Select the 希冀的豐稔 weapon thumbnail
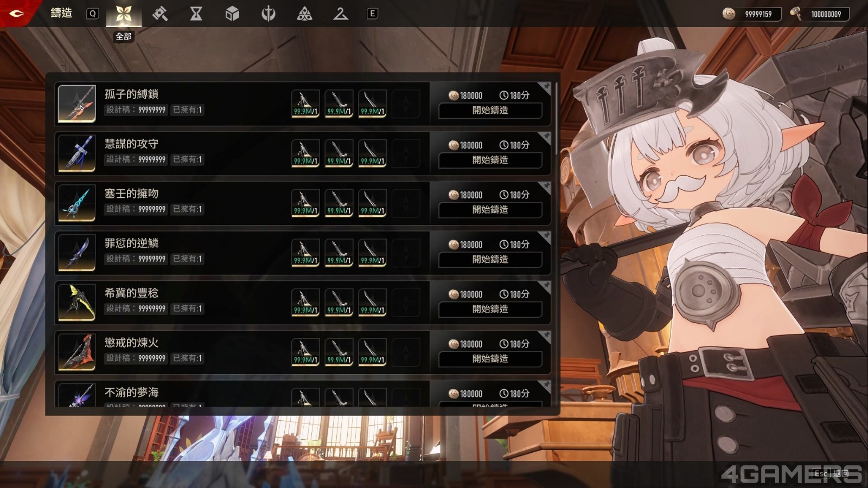868x488 pixels. click(x=76, y=302)
